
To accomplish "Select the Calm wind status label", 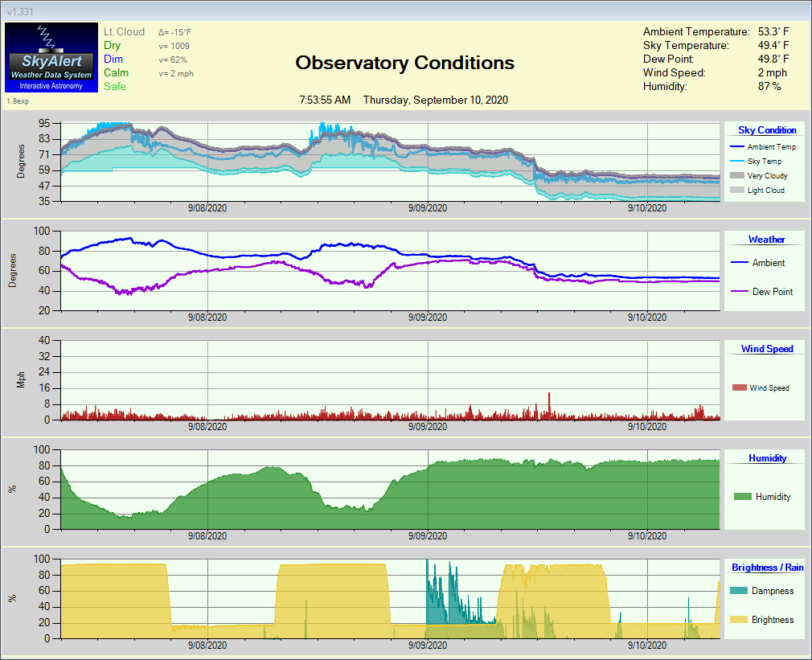I will 116,73.
